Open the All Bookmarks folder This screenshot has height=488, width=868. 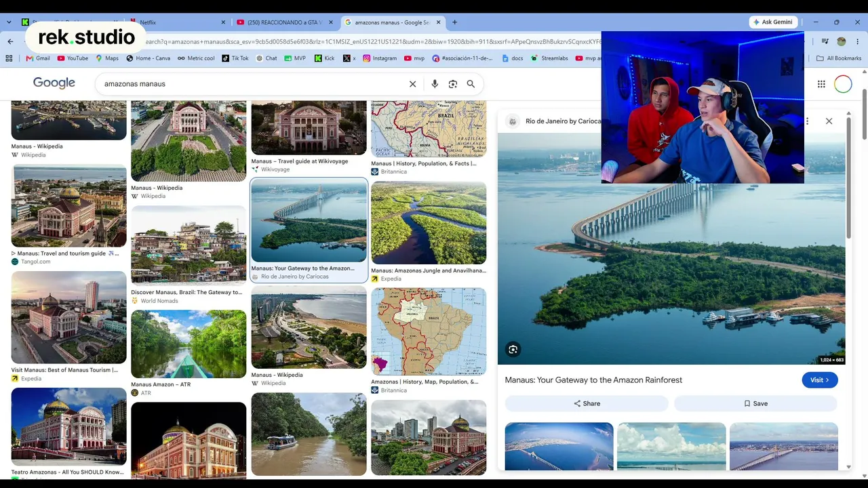839,58
